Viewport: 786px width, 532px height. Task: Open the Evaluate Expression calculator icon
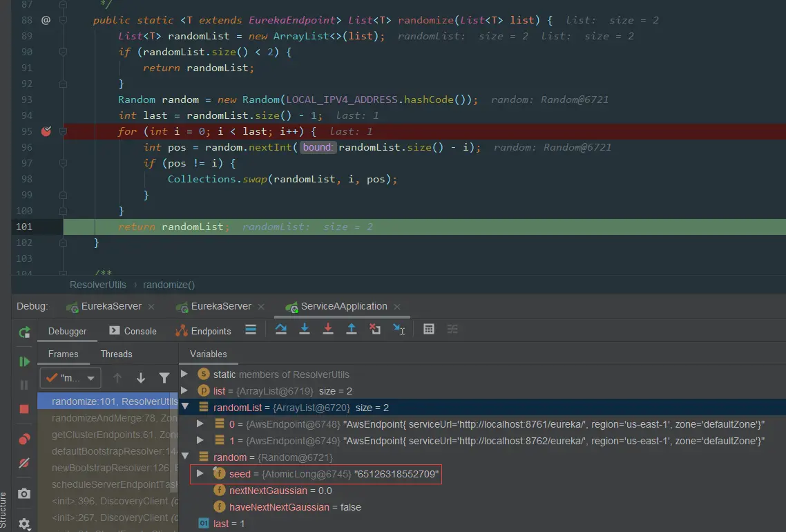[x=429, y=329]
